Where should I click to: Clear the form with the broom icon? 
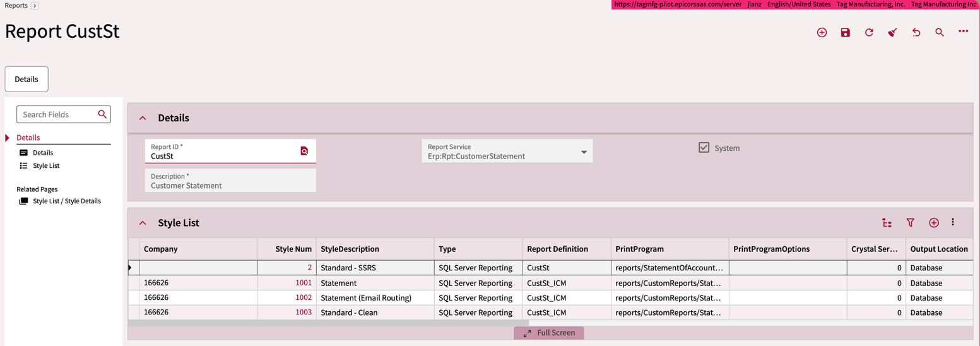tap(892, 32)
